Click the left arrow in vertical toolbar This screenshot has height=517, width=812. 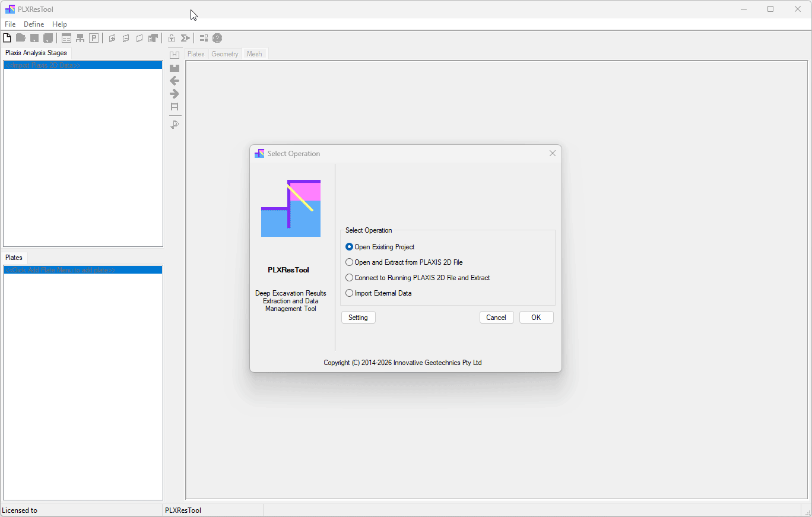[x=175, y=81]
